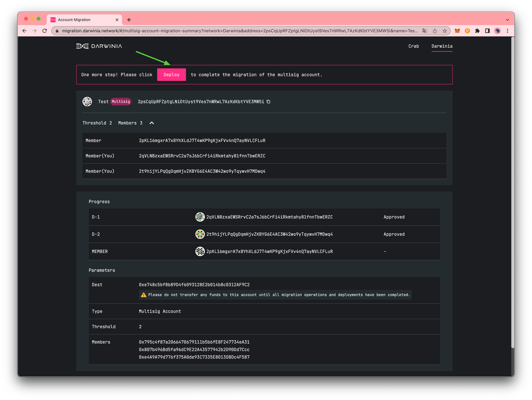
Task: Toggle the browser side panel
Action: click(x=487, y=31)
